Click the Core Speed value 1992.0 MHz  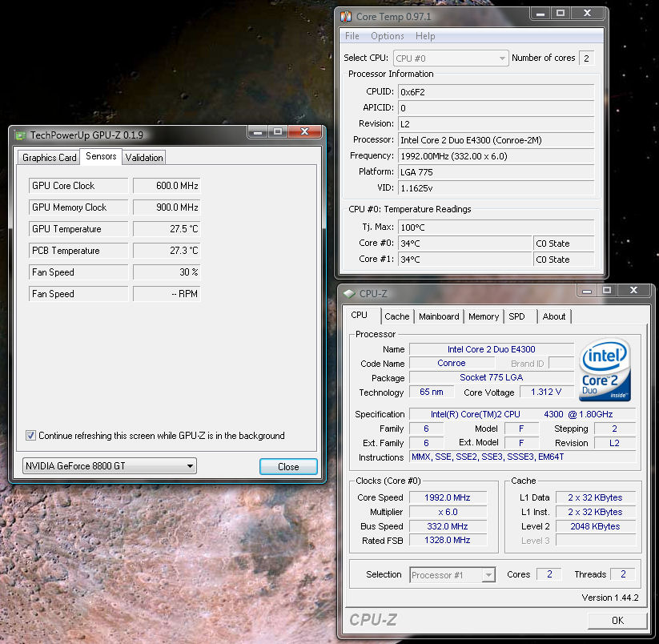(448, 497)
